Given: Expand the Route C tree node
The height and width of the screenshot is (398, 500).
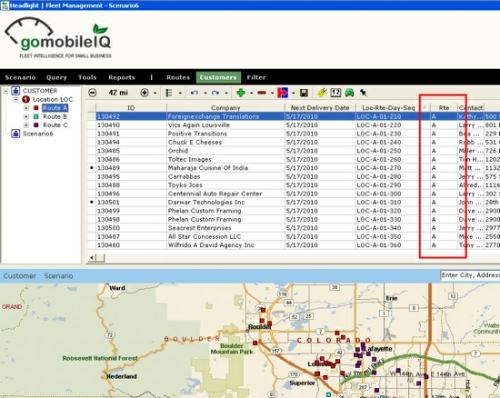Looking at the screenshot, I should 26,125.
